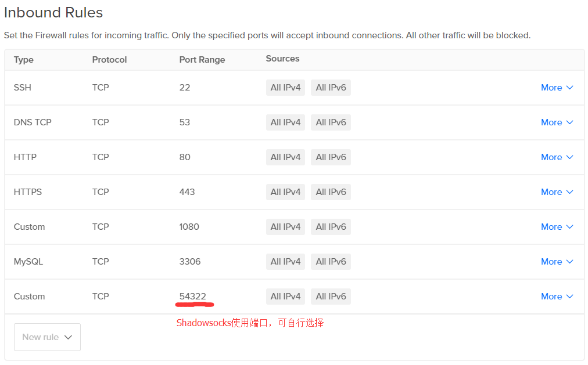
Task: Click the MySQL rule type label
Action: pos(28,262)
